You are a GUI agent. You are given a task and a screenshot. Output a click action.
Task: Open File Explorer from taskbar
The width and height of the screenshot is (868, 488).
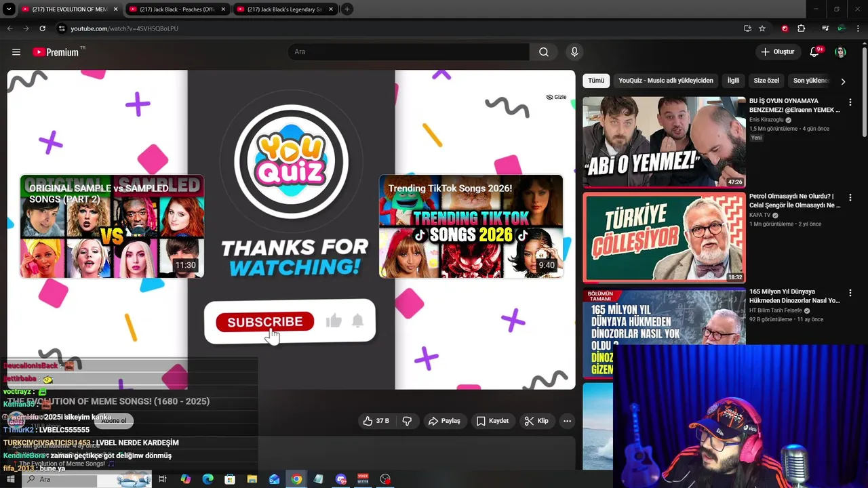click(252, 479)
